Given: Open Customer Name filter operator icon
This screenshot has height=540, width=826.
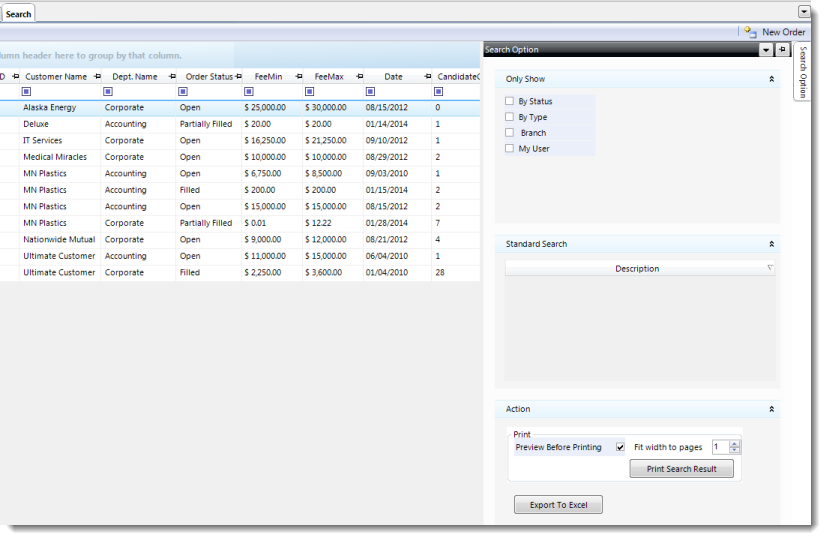Looking at the screenshot, I should coord(26,92).
